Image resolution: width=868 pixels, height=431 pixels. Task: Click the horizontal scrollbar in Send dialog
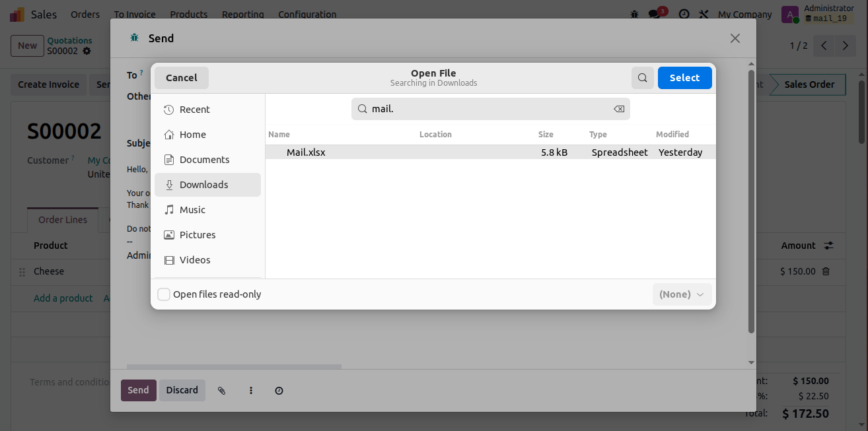tap(234, 366)
